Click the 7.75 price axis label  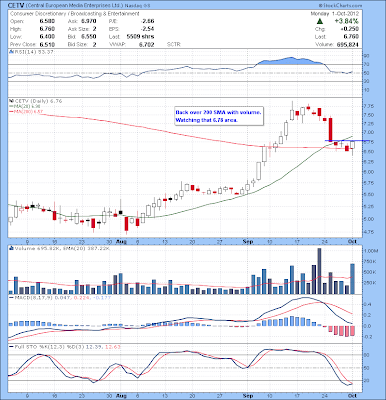[370, 106]
